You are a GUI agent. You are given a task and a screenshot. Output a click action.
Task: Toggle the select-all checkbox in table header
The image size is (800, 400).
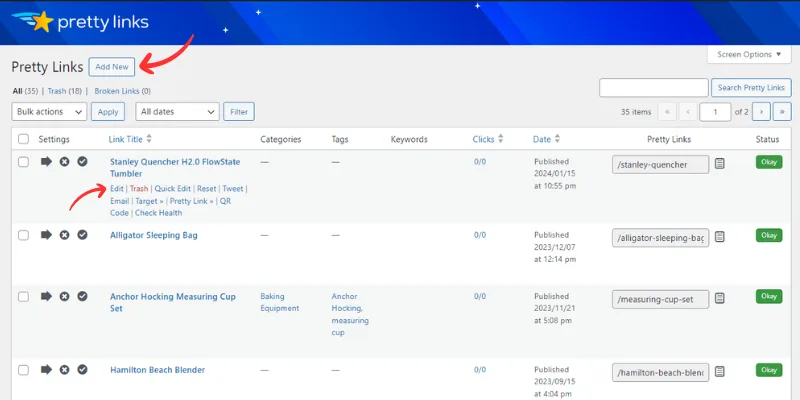[22, 139]
